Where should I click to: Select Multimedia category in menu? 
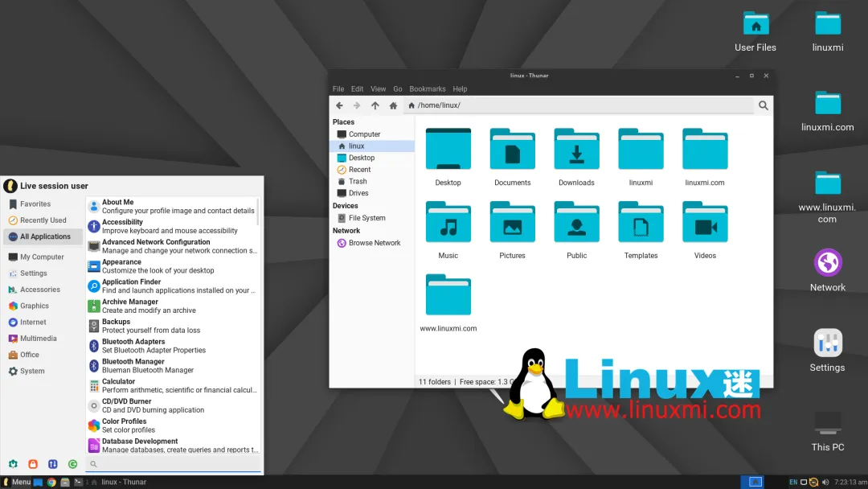[43, 339]
